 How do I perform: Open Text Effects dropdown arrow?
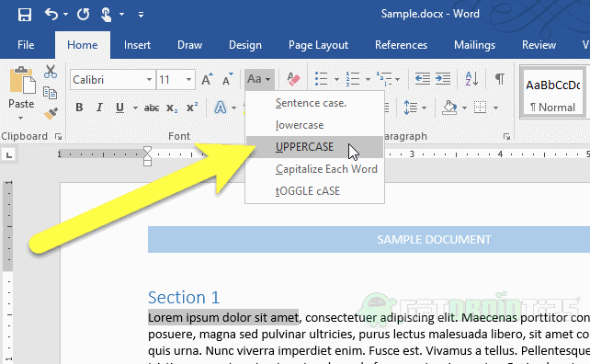coord(233,108)
